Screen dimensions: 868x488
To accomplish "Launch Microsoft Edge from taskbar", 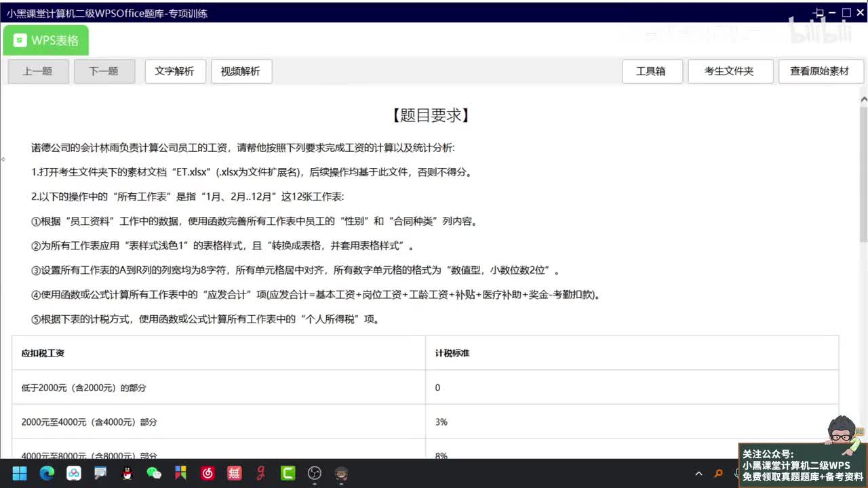I will coord(47,473).
